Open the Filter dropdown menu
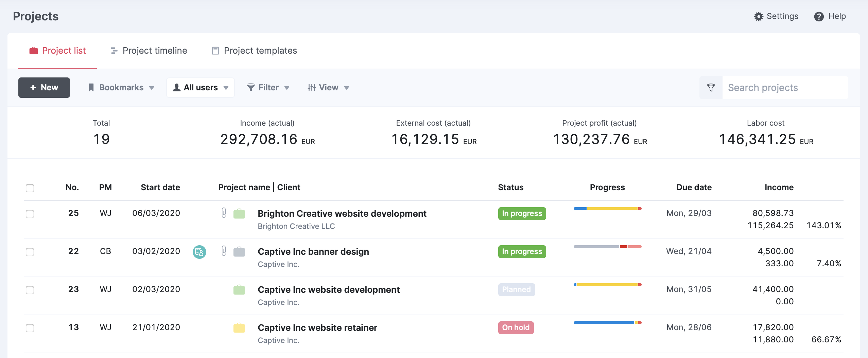 click(x=268, y=88)
